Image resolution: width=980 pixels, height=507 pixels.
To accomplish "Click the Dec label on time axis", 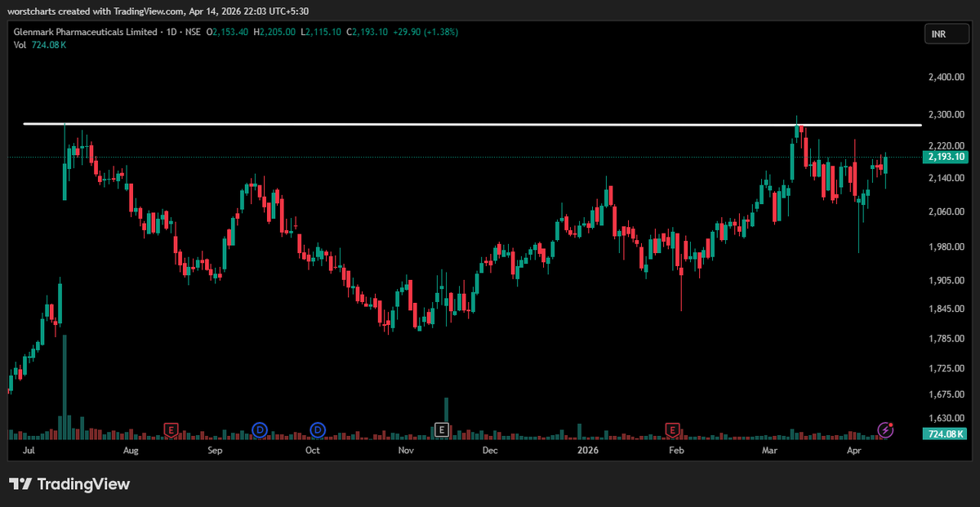I will click(490, 450).
